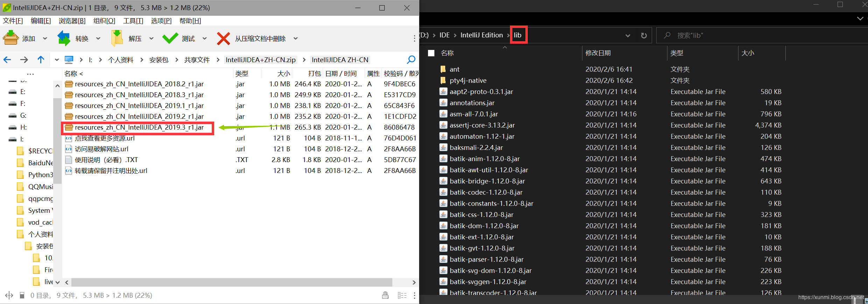The image size is (868, 304).
Task: Click the 共享文件 breadcrumb segment
Action: pos(197,60)
